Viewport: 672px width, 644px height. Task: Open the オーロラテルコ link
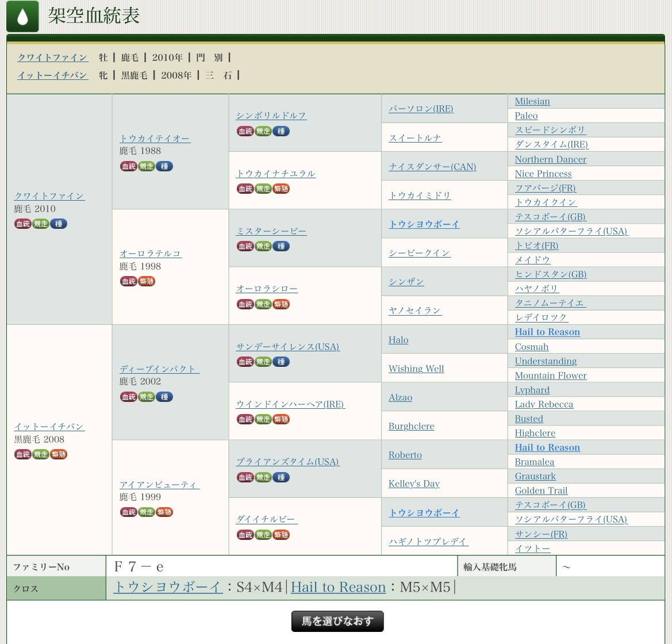(x=151, y=254)
